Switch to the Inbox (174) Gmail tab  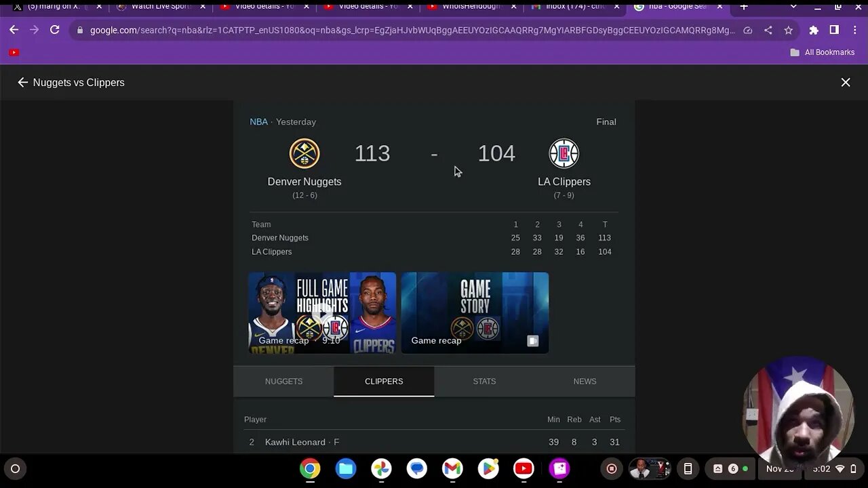(x=574, y=6)
